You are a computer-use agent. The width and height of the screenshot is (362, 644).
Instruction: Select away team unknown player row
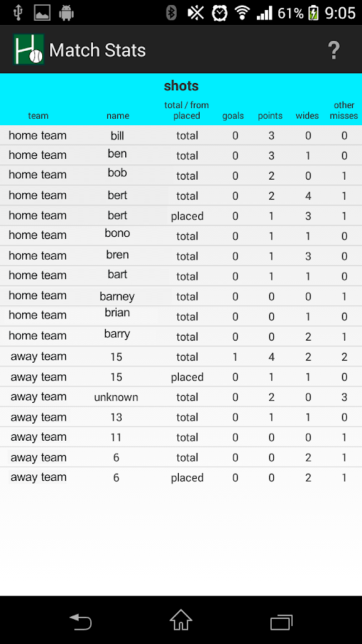click(x=181, y=397)
